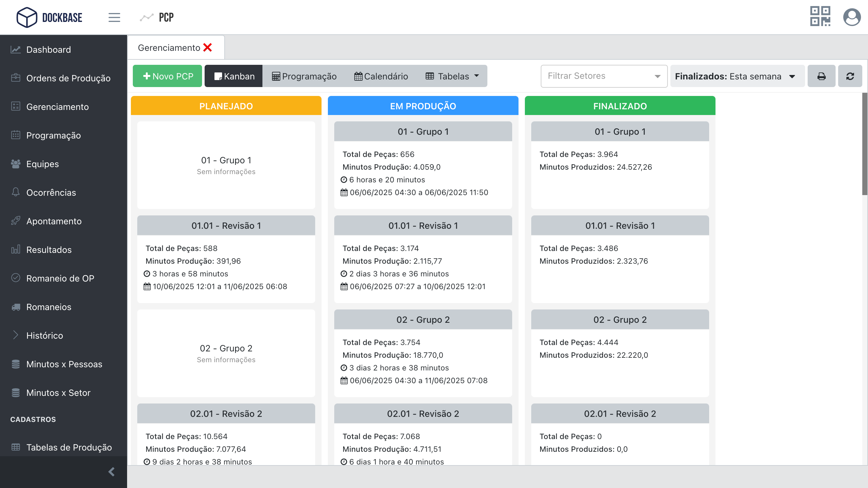
Task: Open Romaneios truck icon in sidebar
Action: click(16, 307)
